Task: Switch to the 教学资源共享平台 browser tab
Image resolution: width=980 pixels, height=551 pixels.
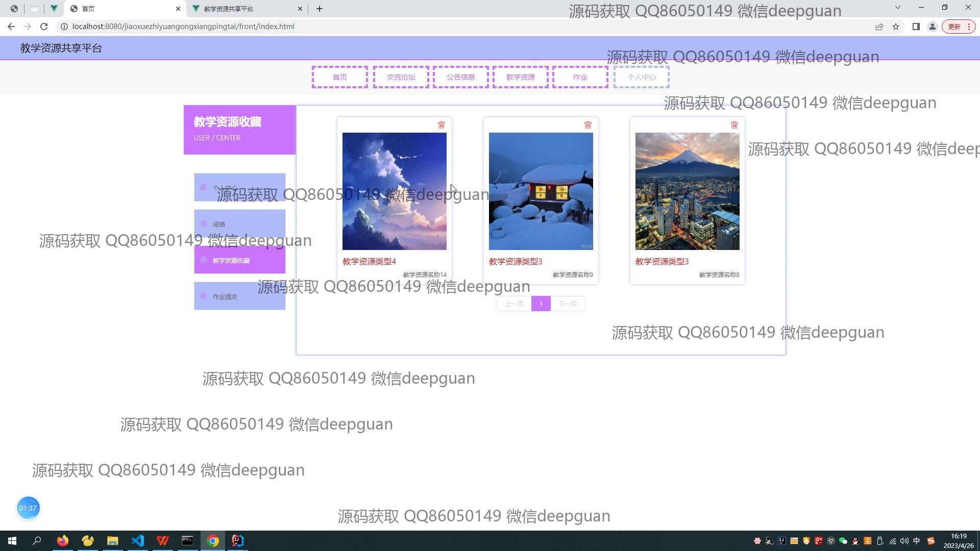Action: [248, 9]
